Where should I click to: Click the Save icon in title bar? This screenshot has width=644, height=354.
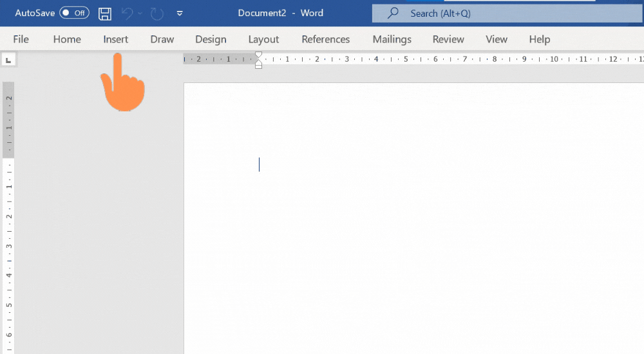[x=105, y=13]
